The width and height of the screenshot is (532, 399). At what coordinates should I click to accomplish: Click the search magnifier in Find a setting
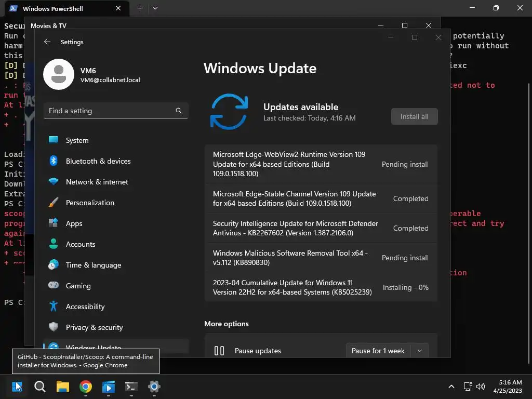[179, 111]
